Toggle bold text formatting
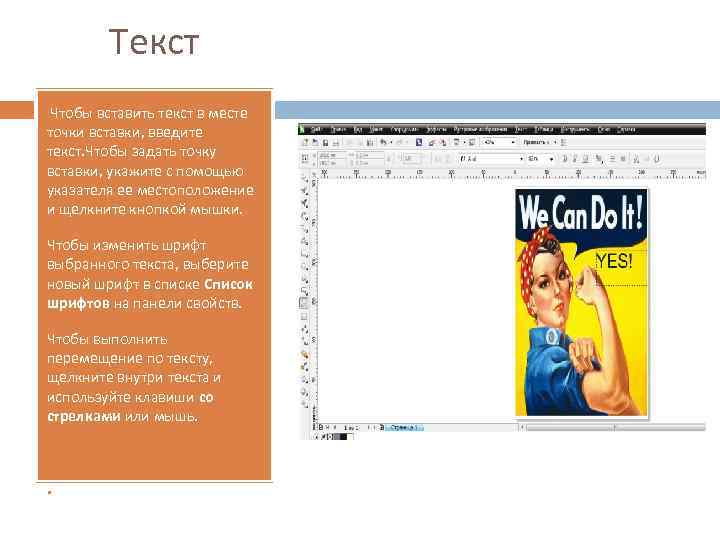 (x=565, y=159)
